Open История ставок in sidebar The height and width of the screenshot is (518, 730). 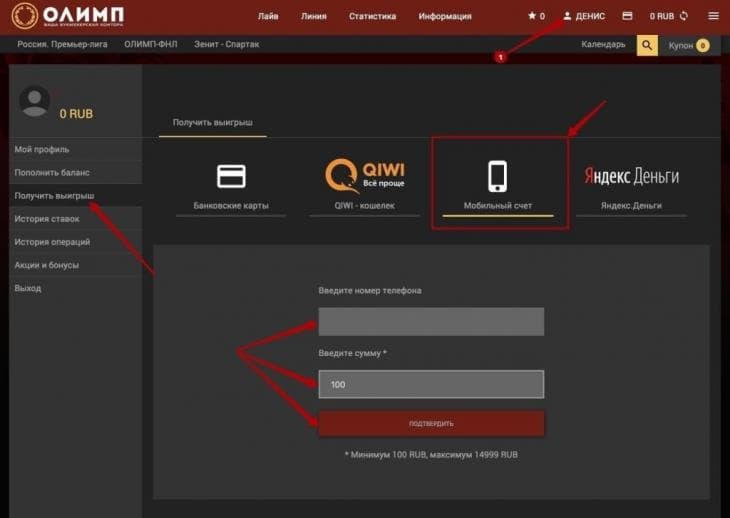click(x=49, y=218)
